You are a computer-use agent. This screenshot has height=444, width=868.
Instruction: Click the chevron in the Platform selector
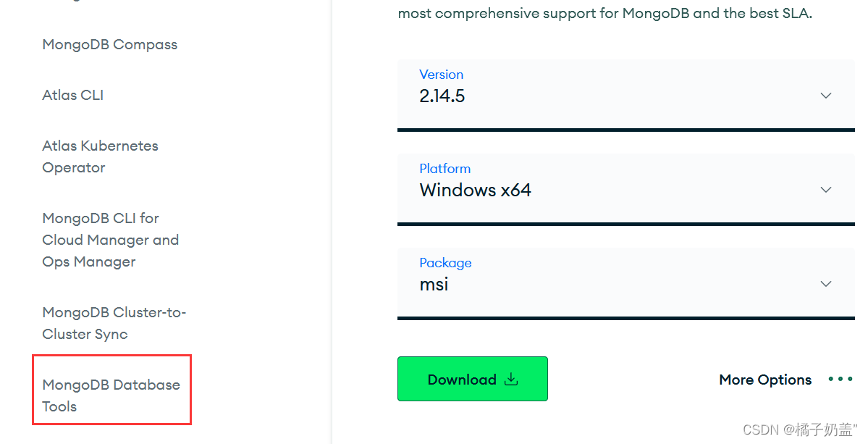pyautogui.click(x=825, y=189)
